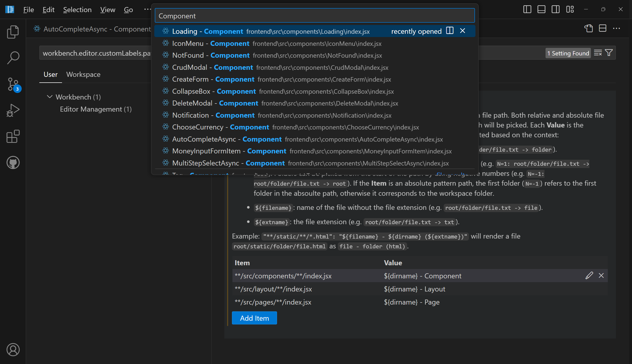Open the Selection menu
632x364 pixels.
click(77, 9)
